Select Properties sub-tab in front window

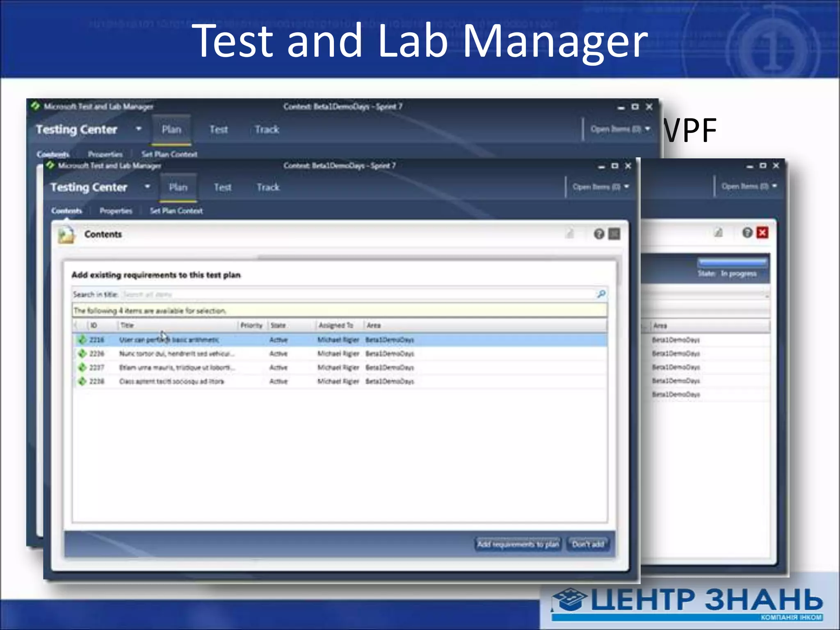coord(116,211)
